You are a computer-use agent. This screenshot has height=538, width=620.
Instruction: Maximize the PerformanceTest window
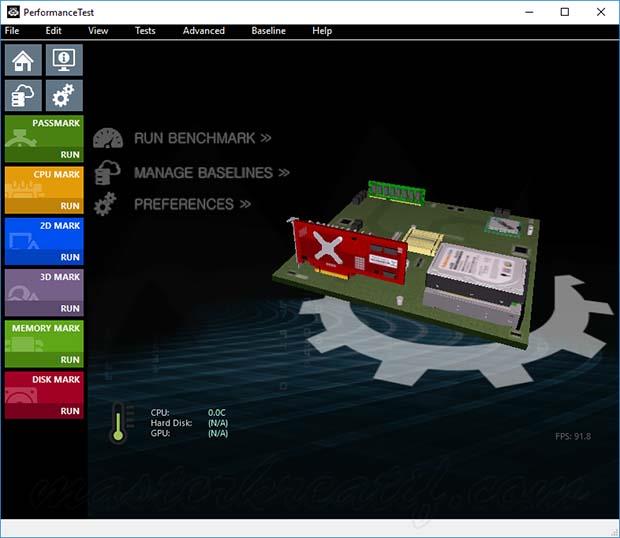[565, 12]
